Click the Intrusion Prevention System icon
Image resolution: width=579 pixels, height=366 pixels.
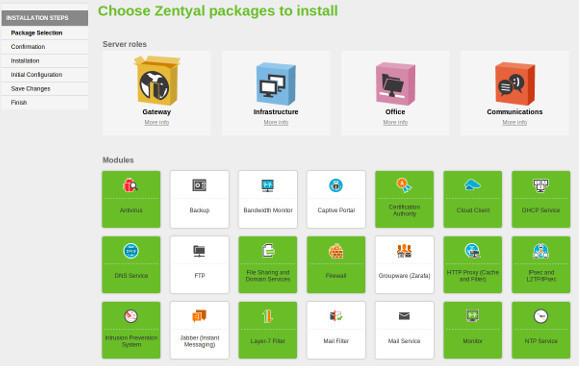point(131,316)
